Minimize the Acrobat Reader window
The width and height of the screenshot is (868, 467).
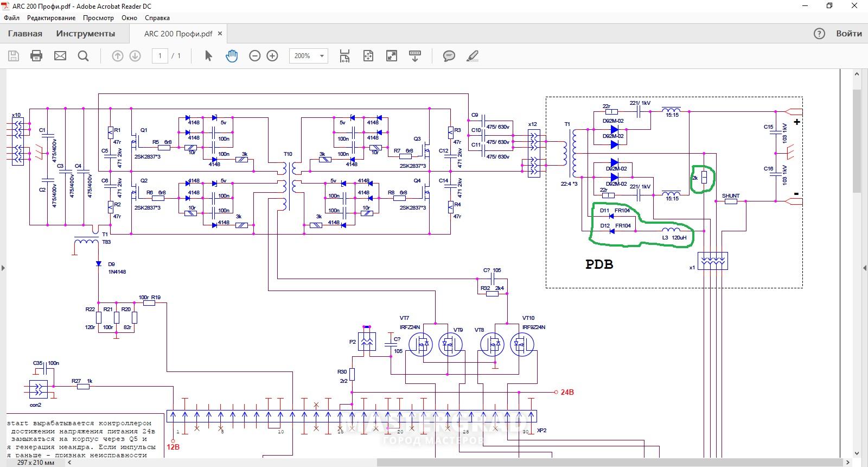click(x=805, y=6)
